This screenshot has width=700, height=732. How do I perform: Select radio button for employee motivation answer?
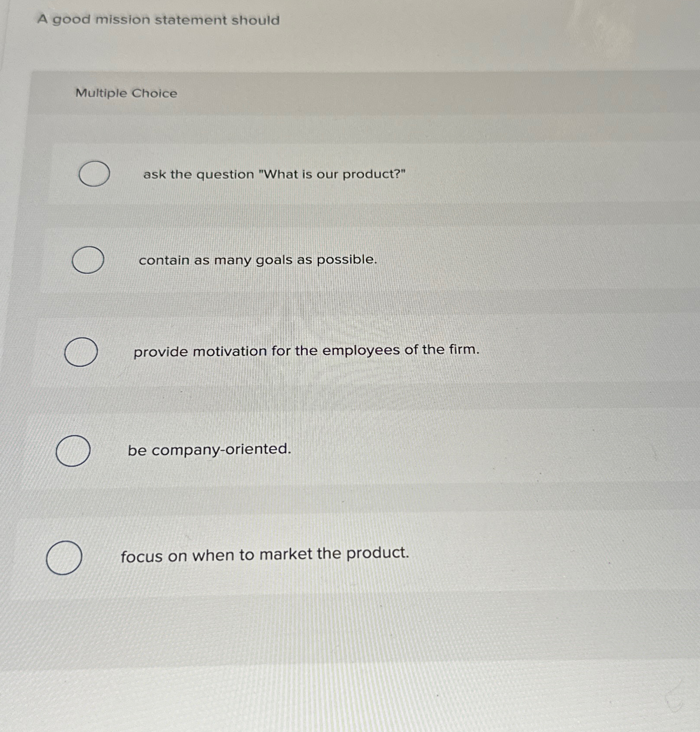(82, 352)
